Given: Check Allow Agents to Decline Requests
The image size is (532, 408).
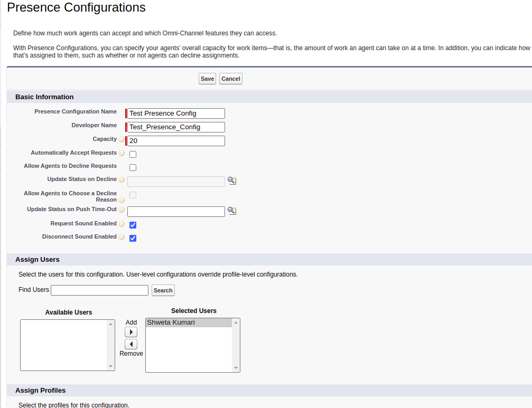Looking at the screenshot, I should (x=133, y=168).
